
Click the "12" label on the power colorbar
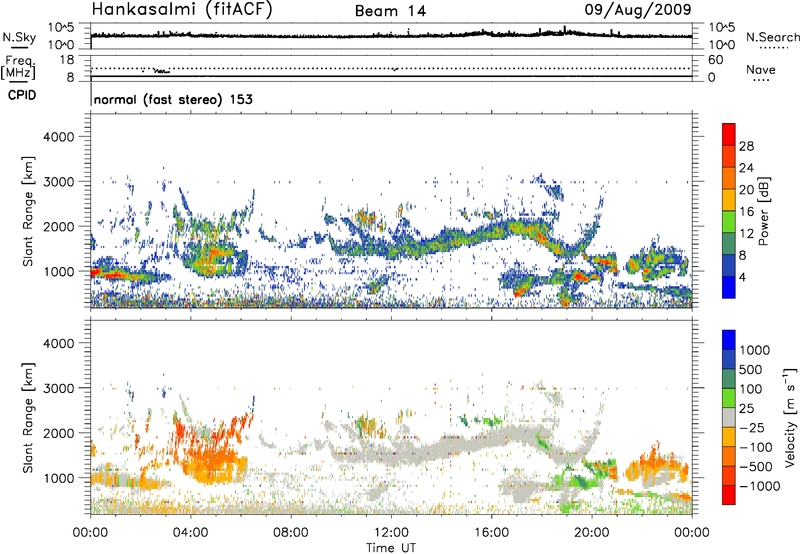[746, 234]
